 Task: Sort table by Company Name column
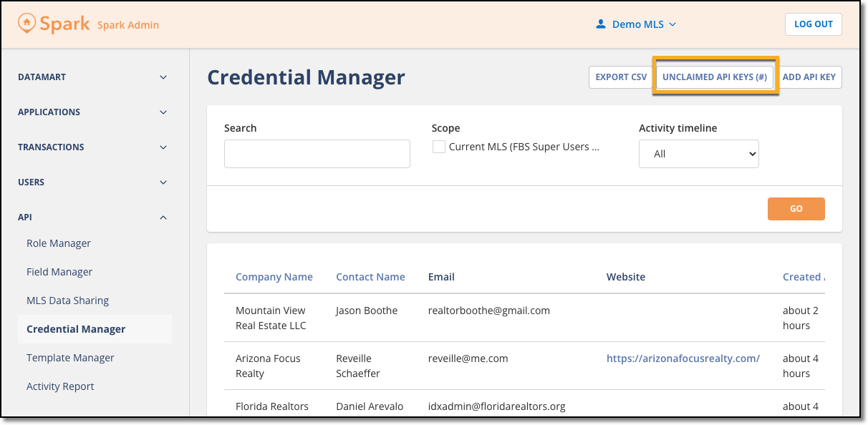coord(274,277)
